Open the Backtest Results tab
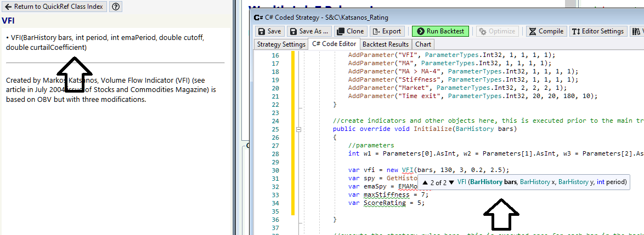Image resolution: width=644 pixels, height=235 pixels. point(386,44)
